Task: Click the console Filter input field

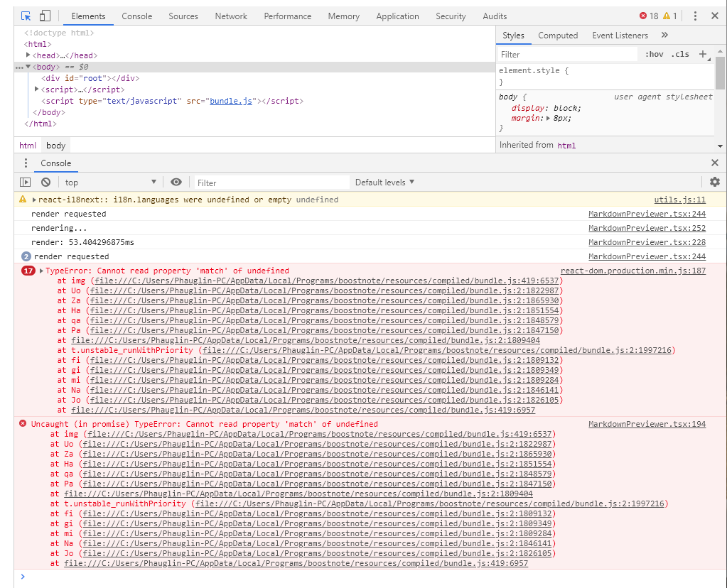Action: click(271, 183)
